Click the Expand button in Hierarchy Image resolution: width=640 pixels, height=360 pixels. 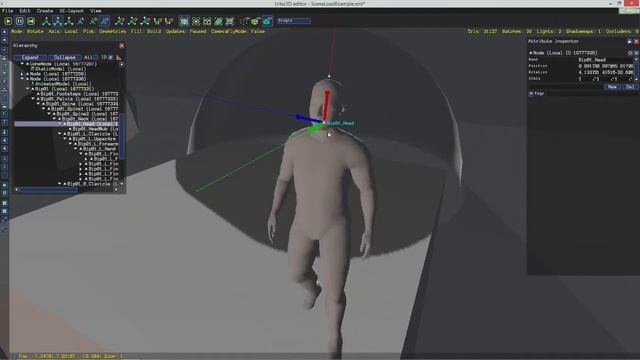point(30,58)
